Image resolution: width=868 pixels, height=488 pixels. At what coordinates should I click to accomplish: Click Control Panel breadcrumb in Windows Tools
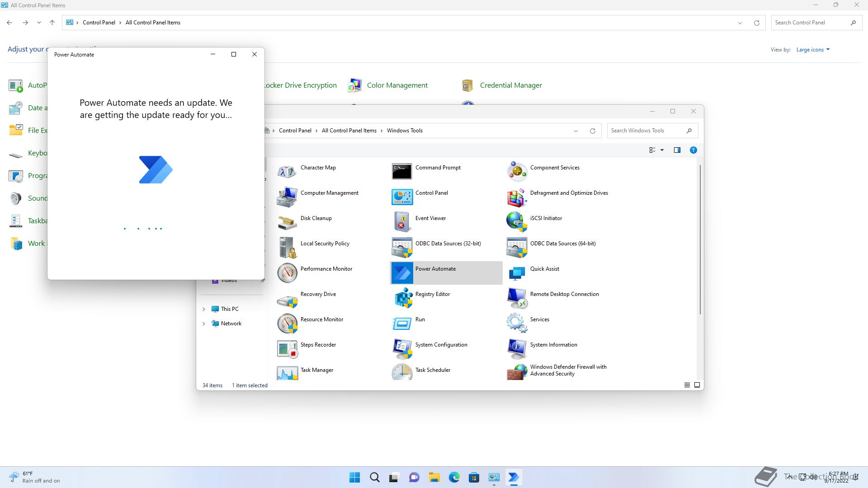tap(295, 131)
